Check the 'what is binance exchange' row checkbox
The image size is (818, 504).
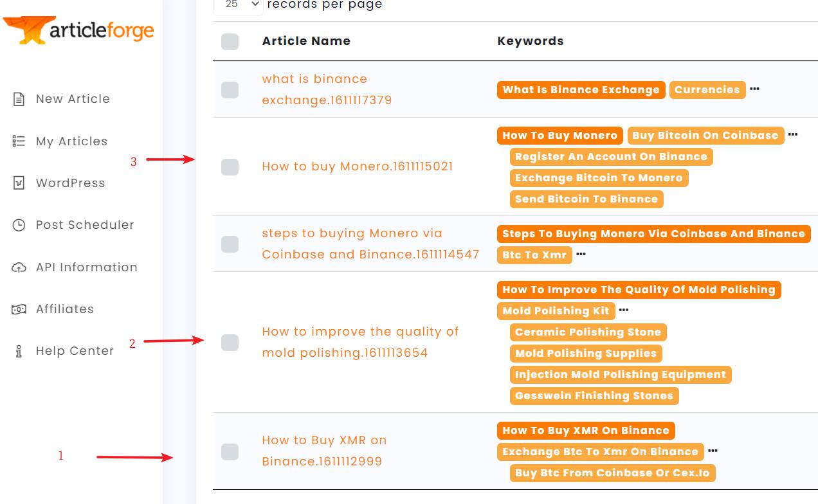tap(230, 90)
